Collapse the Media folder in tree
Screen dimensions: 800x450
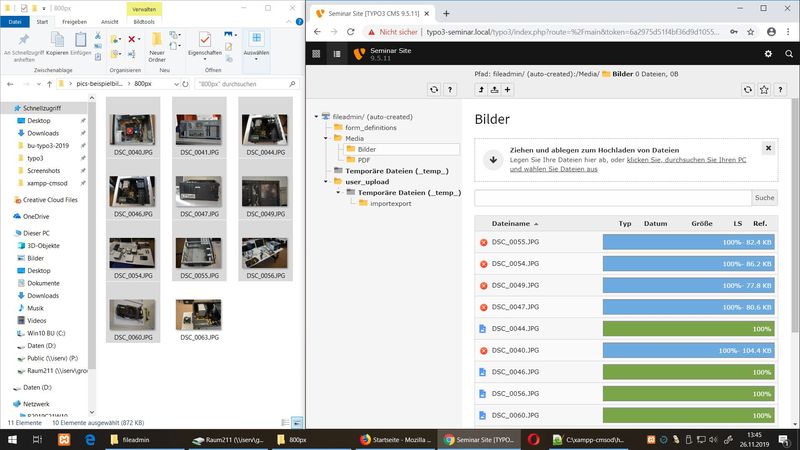pos(326,138)
